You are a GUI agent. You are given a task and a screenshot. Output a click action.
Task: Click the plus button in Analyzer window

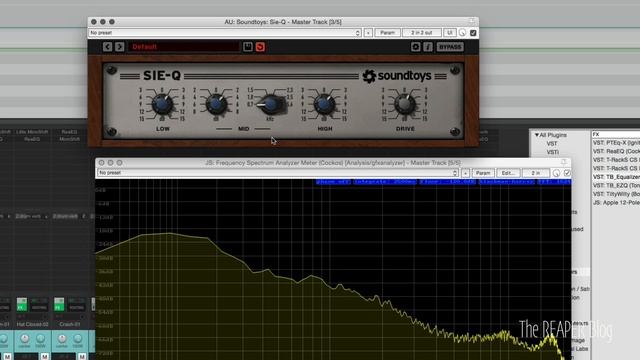tap(465, 173)
